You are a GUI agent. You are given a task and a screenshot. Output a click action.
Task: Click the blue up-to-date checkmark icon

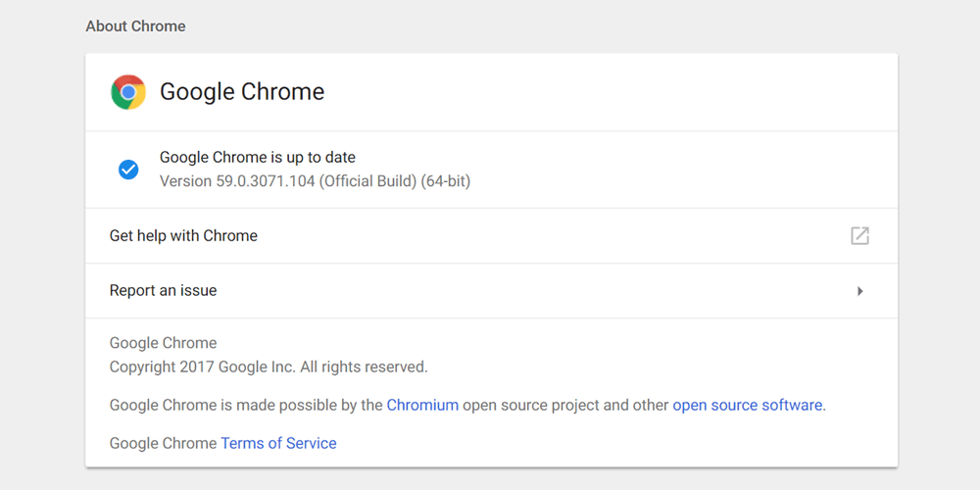click(x=128, y=170)
